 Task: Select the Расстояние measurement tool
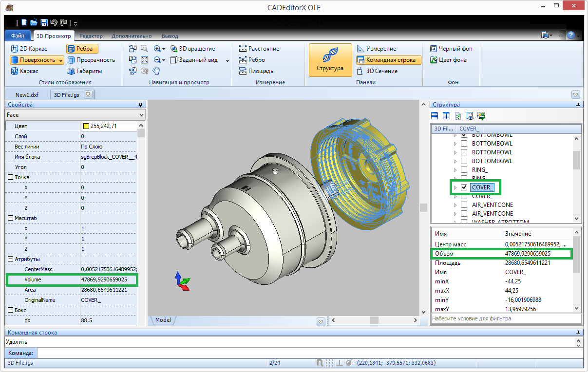pos(259,49)
